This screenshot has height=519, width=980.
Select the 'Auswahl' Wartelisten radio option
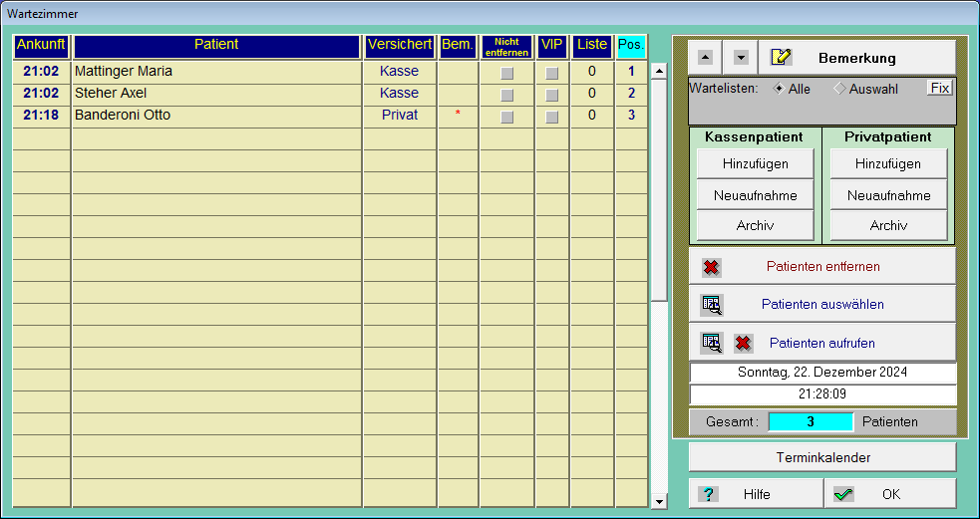(840, 89)
